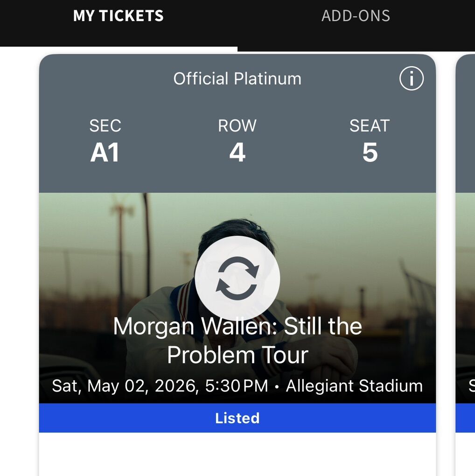Open the ADD-ONS tab
Screen dimensions: 475x476
pos(356,16)
